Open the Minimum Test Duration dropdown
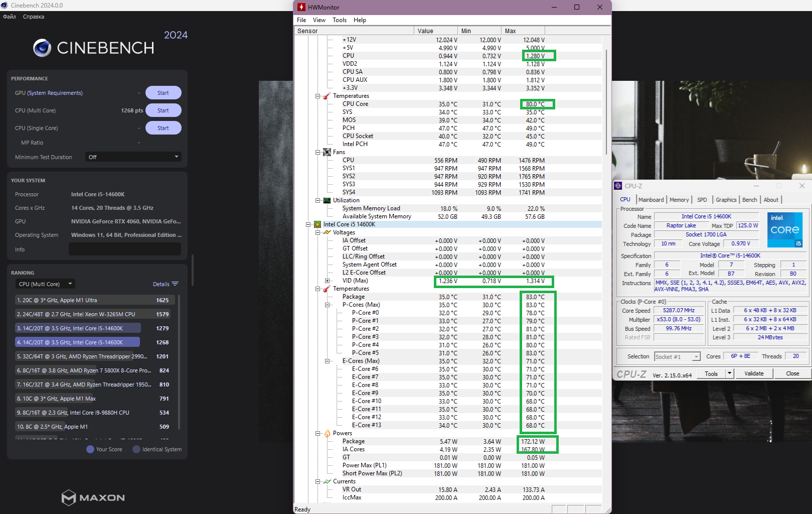 click(133, 157)
